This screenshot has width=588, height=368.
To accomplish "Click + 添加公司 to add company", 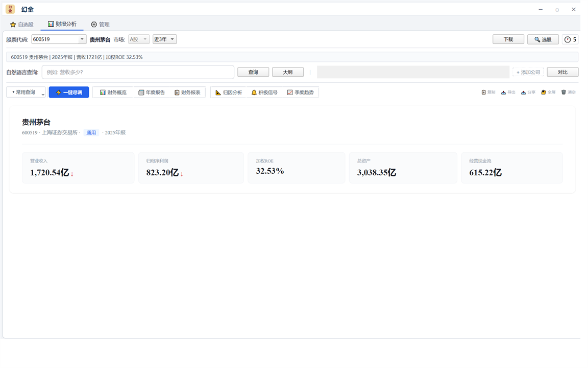I will 528,72.
